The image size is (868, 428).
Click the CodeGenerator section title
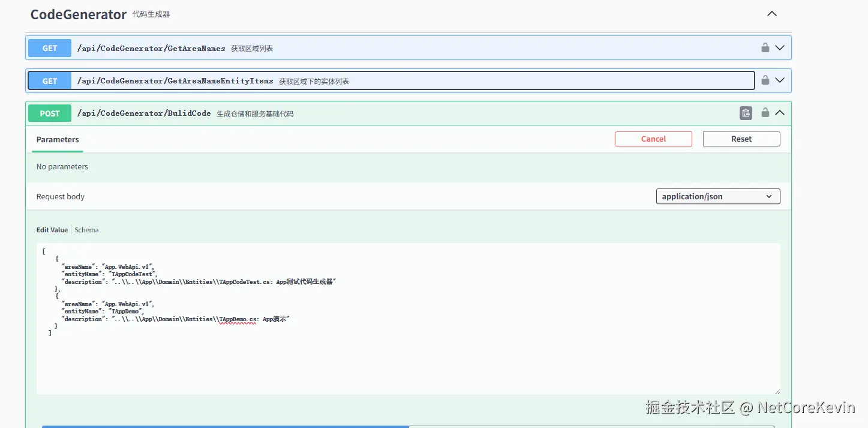click(x=79, y=14)
